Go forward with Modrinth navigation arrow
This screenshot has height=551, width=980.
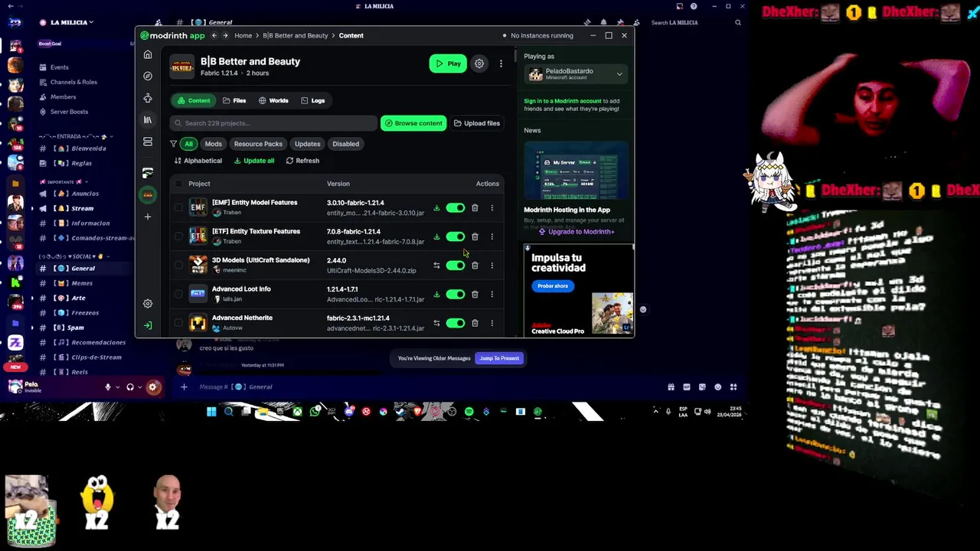tap(227, 35)
